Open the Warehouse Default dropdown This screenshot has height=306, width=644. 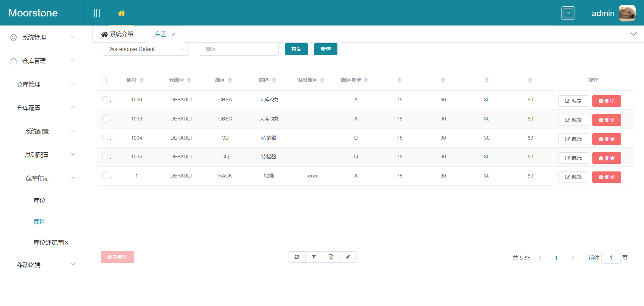(x=146, y=49)
